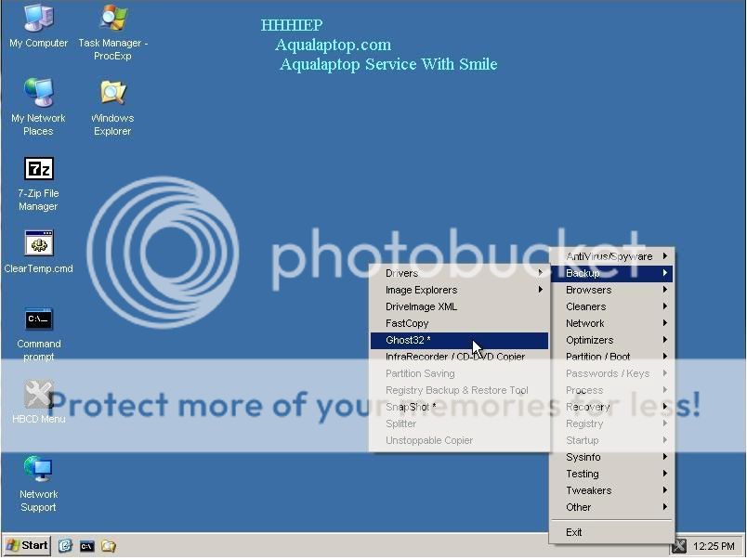Open Windows Explorer desktop icon
This screenshot has width=747, height=560.
(112, 95)
